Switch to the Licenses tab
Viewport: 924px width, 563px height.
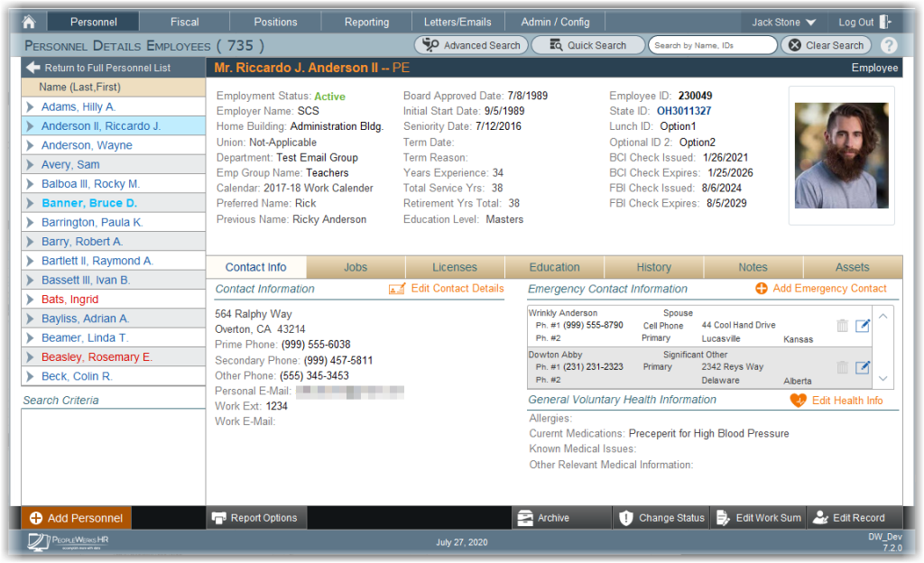[x=455, y=267]
